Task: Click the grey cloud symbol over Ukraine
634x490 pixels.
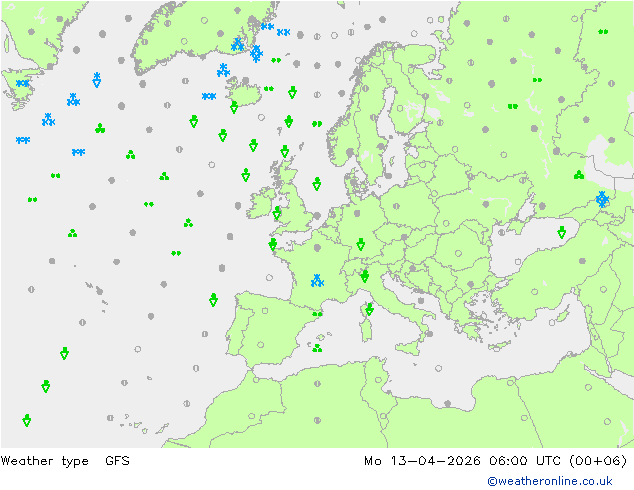Action: tap(486, 204)
